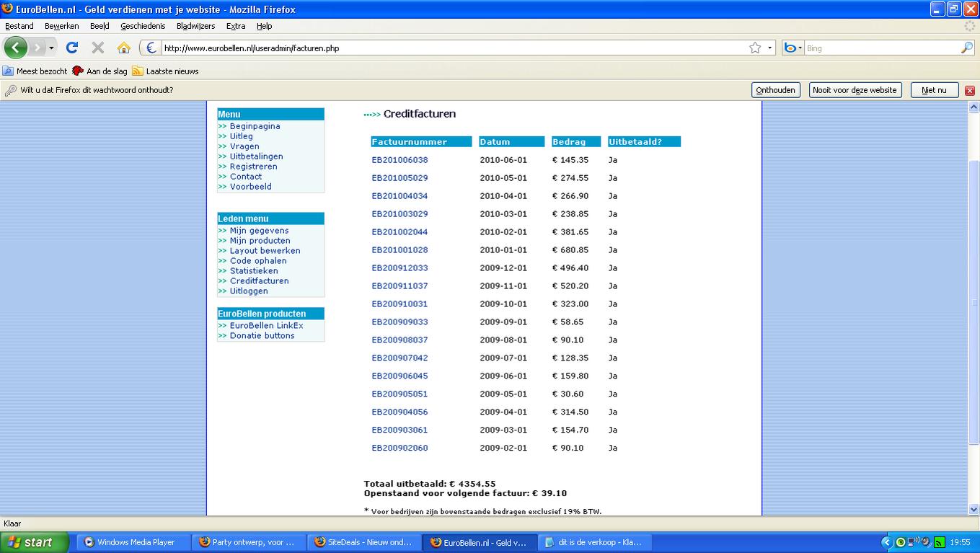Viewport: 980px width, 553px height.
Task: Open the Registreren menu link
Action: [253, 167]
